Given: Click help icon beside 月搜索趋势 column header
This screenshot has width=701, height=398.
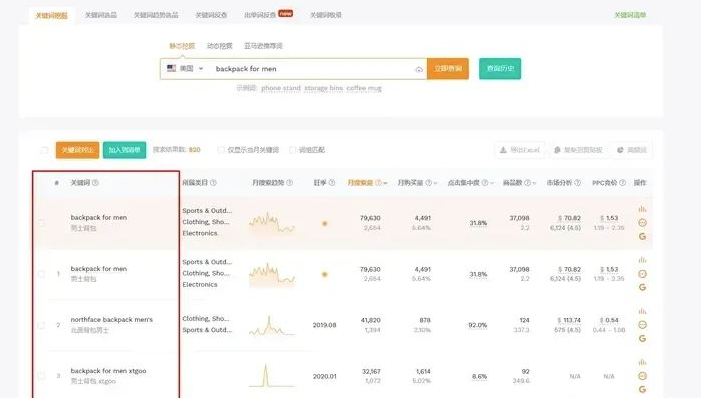Looking at the screenshot, I should (289, 182).
